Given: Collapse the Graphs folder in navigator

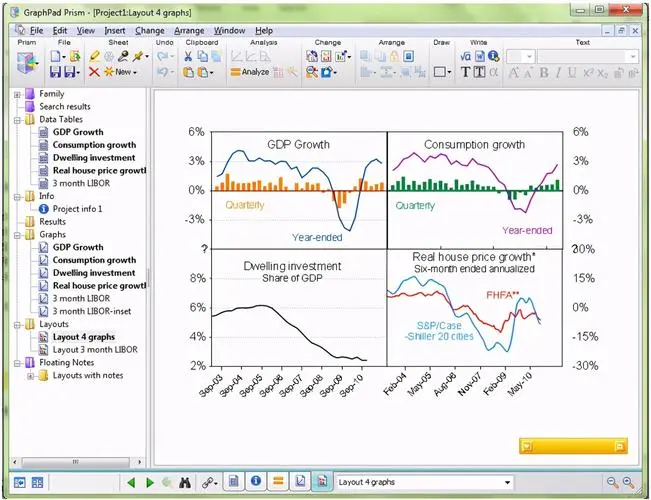Looking at the screenshot, I should [17, 235].
